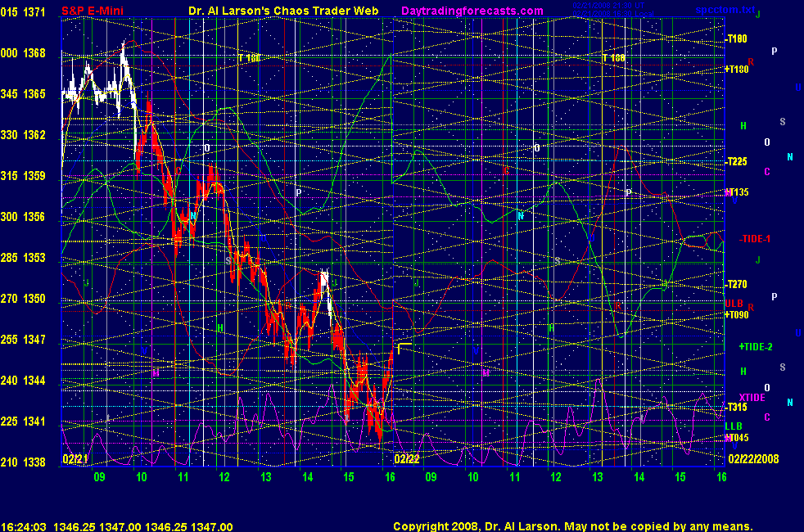Screen dimensions: 804x532
Task: Select the "315 1359" price axis label
Action: [23, 176]
